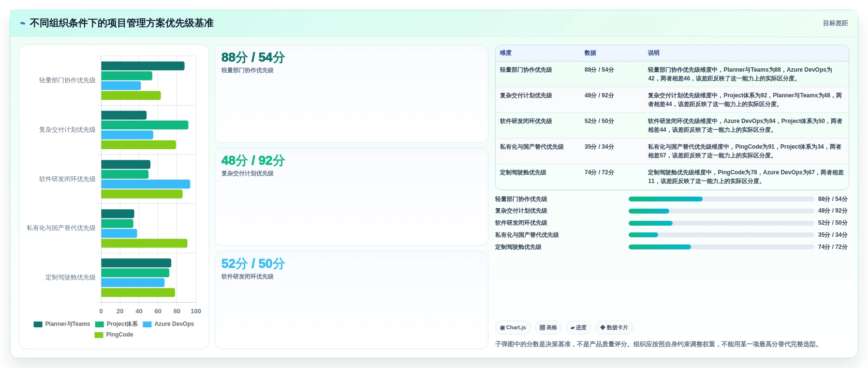This screenshot has width=868, height=368.
Task: Click the page title 不同组织条件下的项目管理方案优先级基准
Action: (x=121, y=23)
